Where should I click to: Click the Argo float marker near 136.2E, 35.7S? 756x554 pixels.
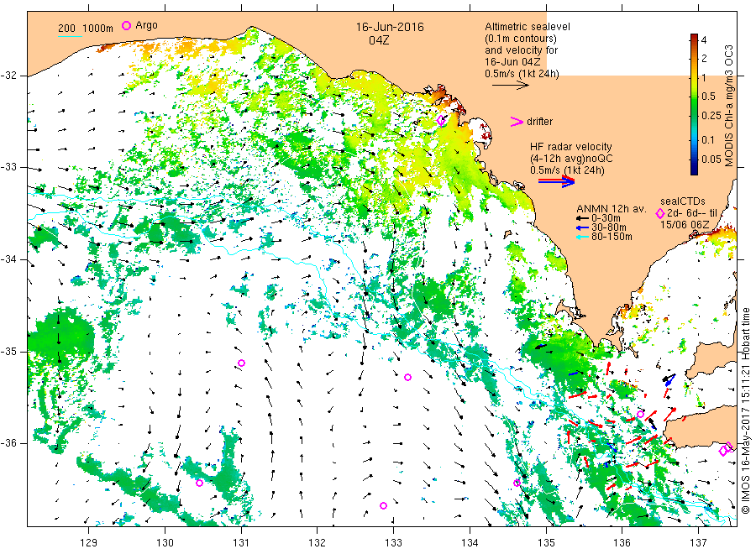[640, 415]
